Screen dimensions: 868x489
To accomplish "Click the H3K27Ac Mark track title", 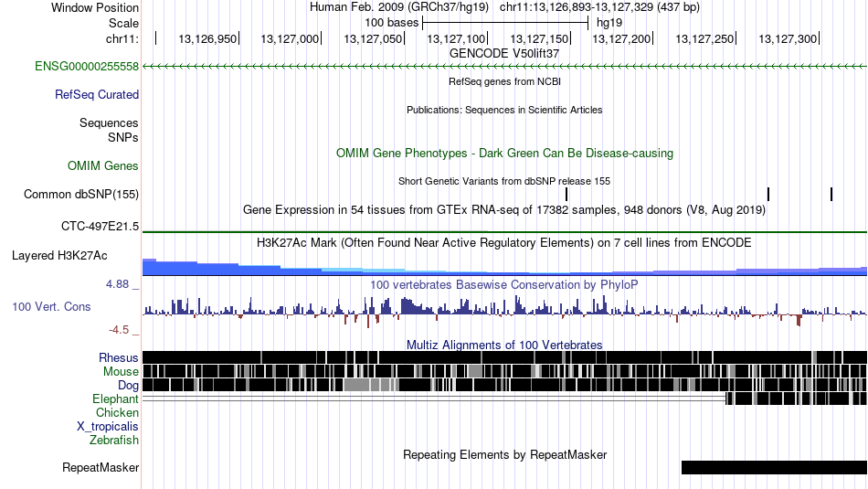I will click(x=504, y=242).
